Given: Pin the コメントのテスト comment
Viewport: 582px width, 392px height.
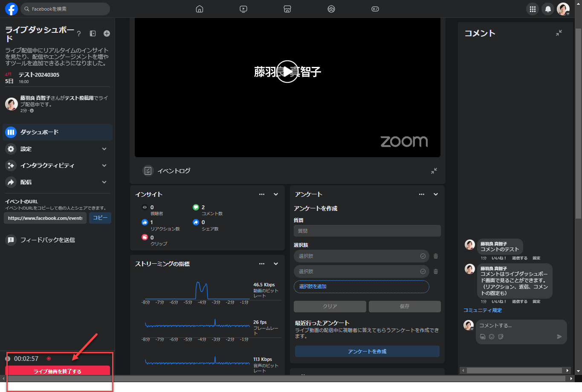Looking at the screenshot, I should 536,258.
